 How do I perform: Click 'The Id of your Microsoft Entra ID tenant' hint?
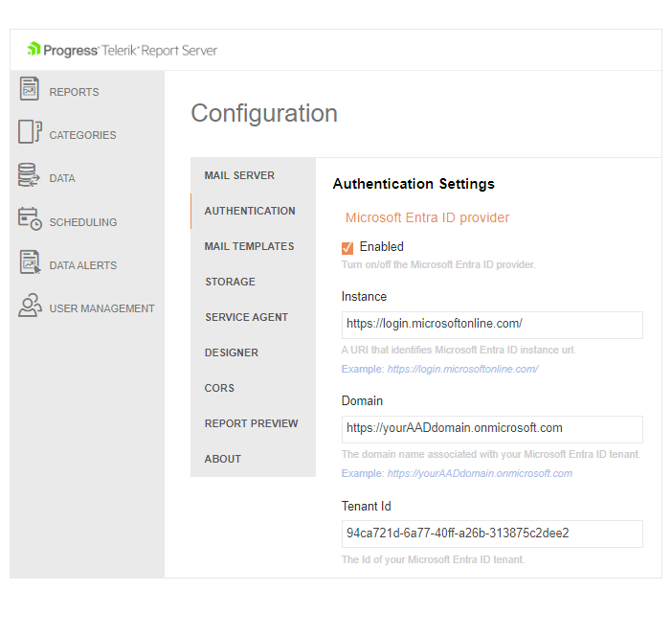click(433, 559)
